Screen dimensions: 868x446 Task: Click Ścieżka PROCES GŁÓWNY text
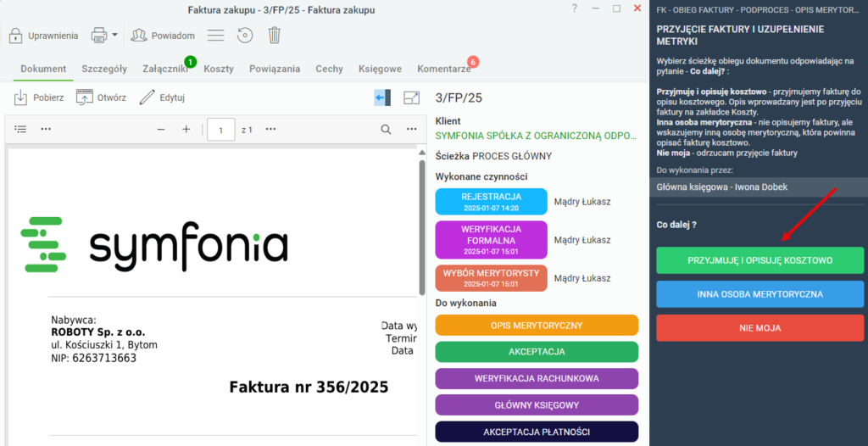tap(494, 156)
